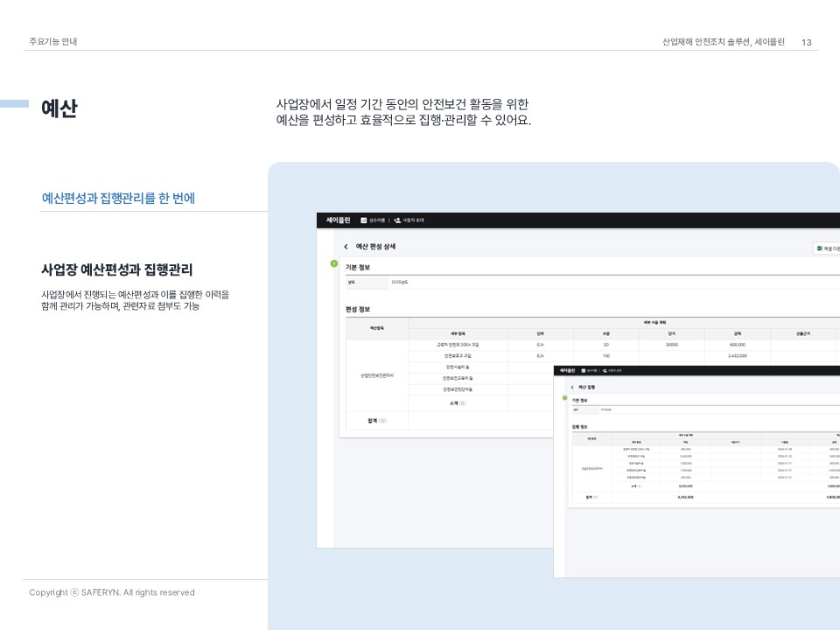840x630 pixels.
Task: Click the Excel download button icon
Action: click(x=817, y=248)
